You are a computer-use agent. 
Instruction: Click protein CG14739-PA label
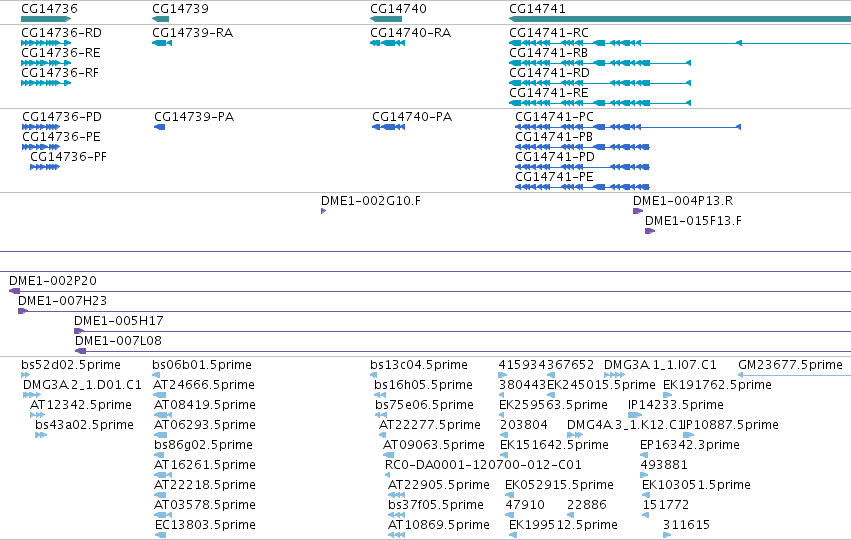(x=194, y=117)
